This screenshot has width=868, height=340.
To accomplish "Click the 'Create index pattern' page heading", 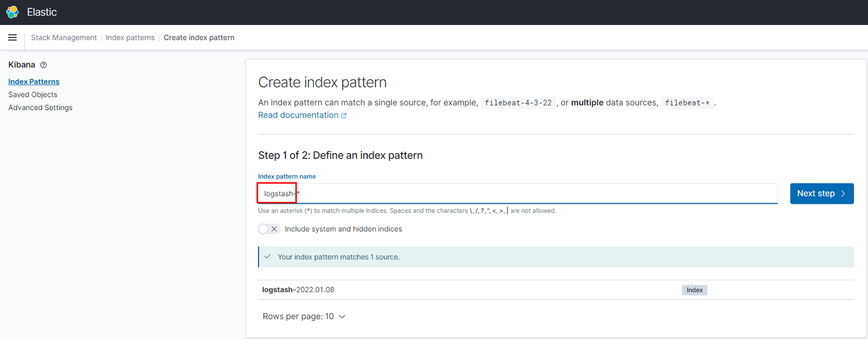I will [x=322, y=83].
